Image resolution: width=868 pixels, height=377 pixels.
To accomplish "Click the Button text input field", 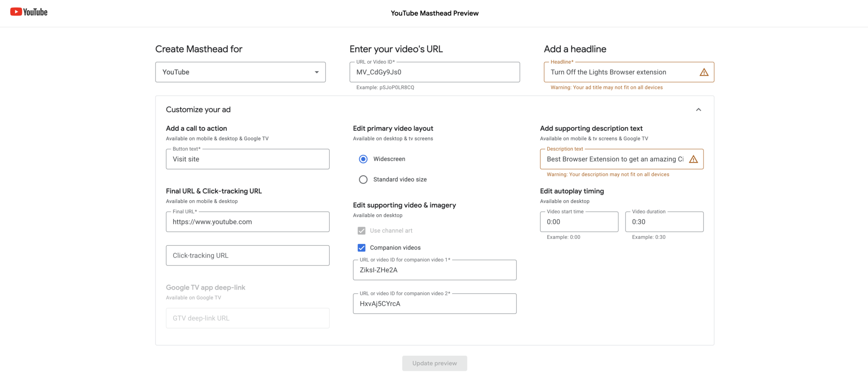I will 248,159.
